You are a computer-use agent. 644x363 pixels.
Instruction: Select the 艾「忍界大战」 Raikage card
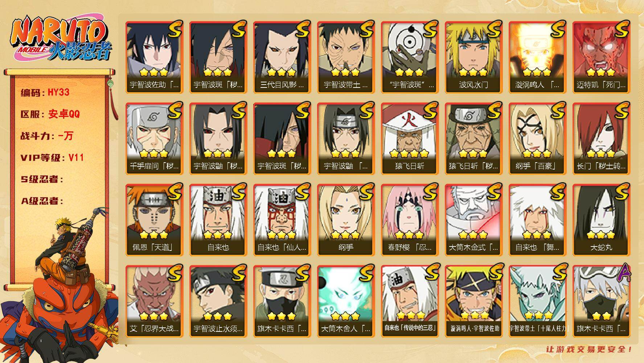154,301
